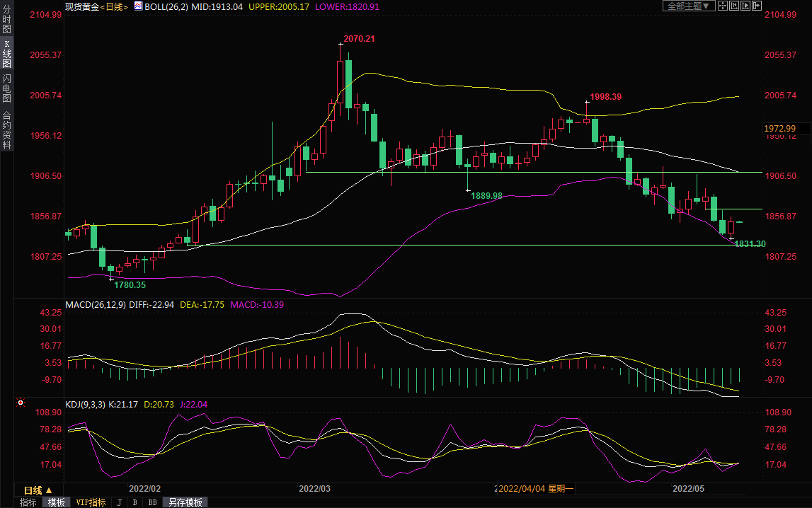Open the 闪电图 side tab
Image resolution: width=812 pixels, height=508 pixels.
[x=6, y=88]
